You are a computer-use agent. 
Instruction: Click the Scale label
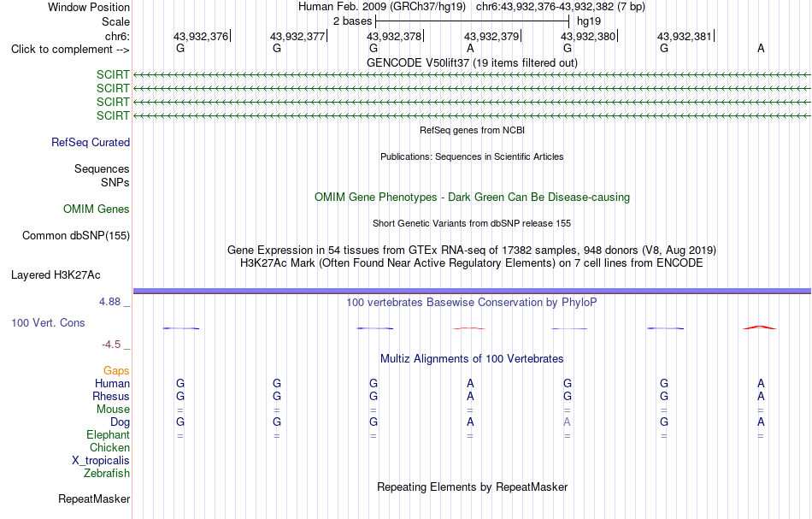[115, 21]
